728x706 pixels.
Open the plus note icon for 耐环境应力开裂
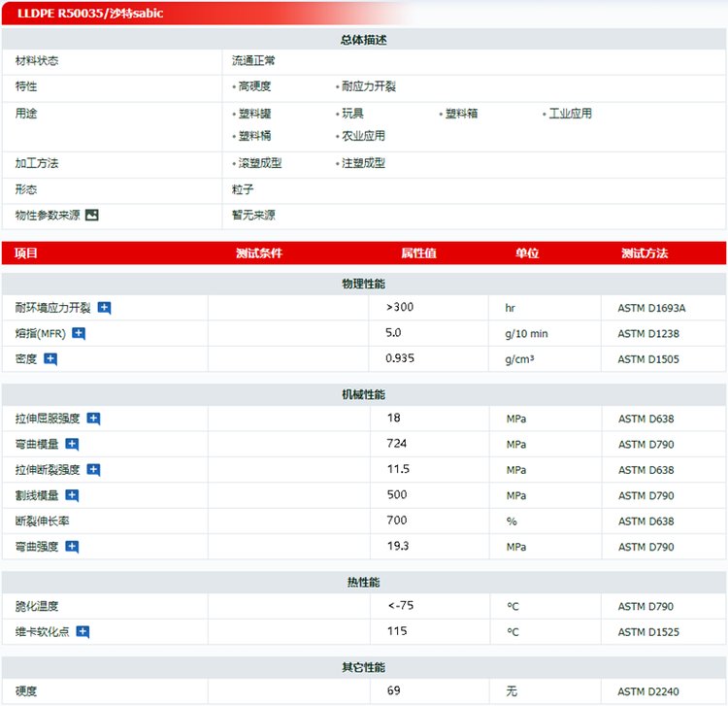[104, 308]
